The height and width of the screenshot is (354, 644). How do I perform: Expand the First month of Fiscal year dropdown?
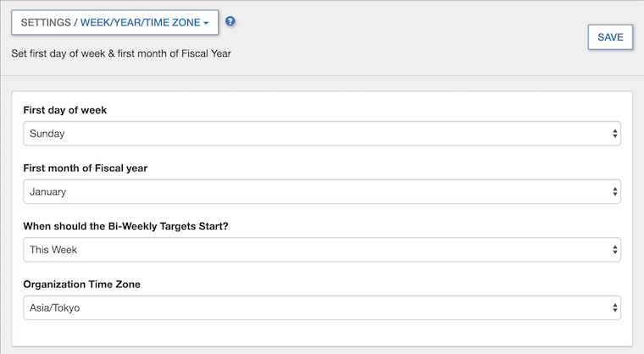point(322,191)
